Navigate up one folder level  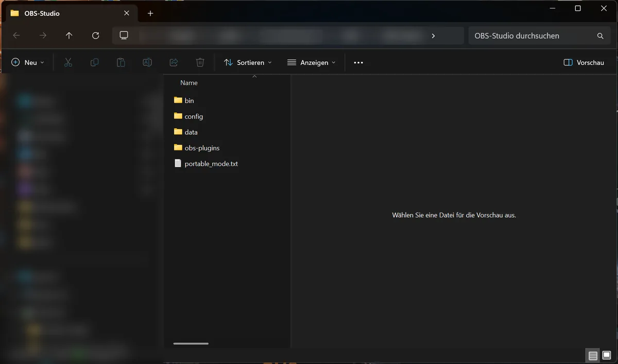(x=69, y=36)
